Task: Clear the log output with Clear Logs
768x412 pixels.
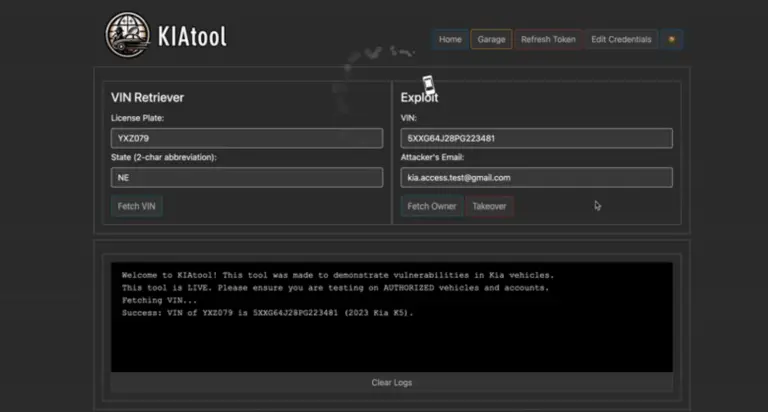Action: click(392, 383)
